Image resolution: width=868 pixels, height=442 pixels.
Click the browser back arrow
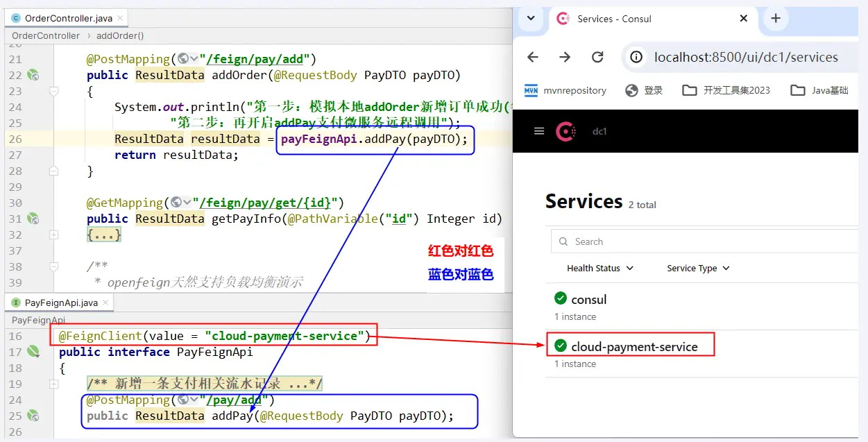(x=532, y=58)
